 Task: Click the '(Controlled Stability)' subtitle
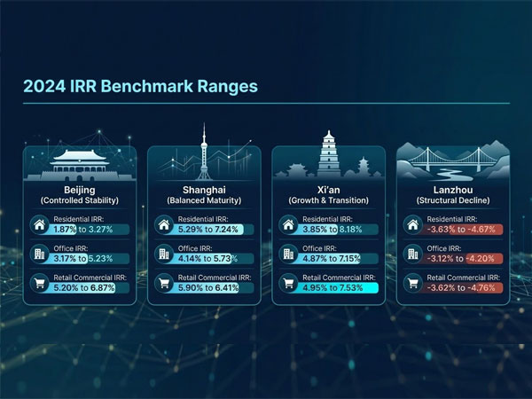(80, 200)
